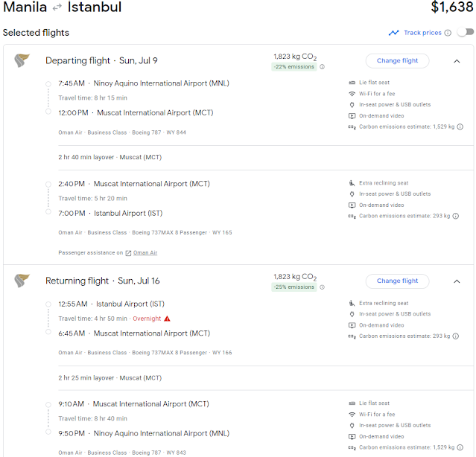Click the -22% emissions badge

(x=294, y=67)
